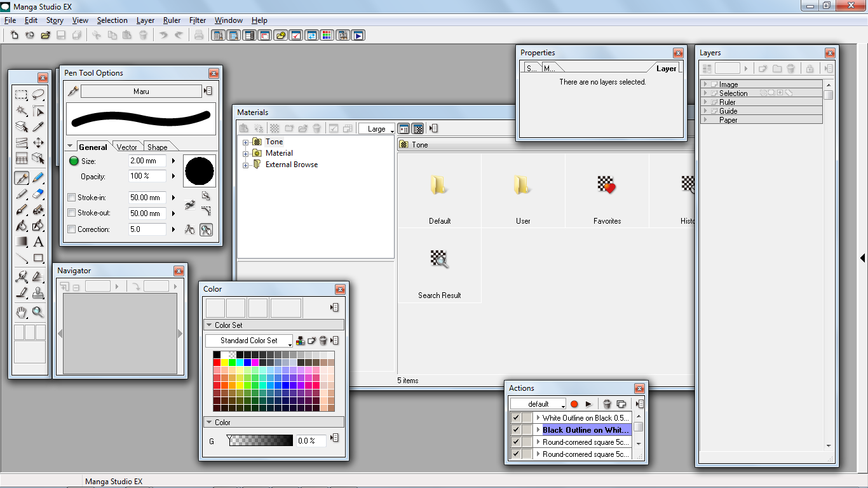Click the Open file toolbar icon
This screenshot has height=488, width=868.
pos(45,35)
